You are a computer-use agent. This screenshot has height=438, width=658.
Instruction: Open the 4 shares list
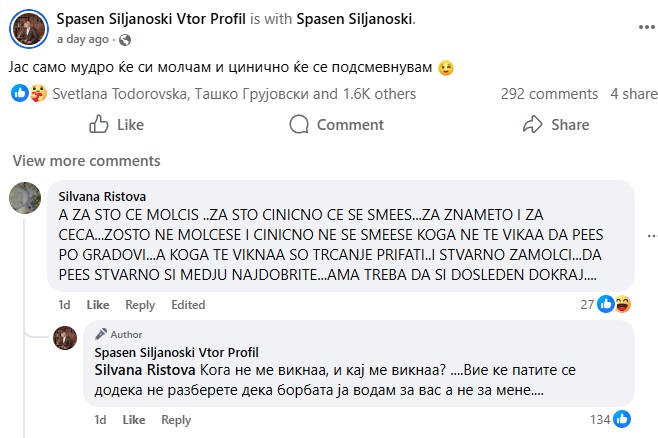coord(634,94)
